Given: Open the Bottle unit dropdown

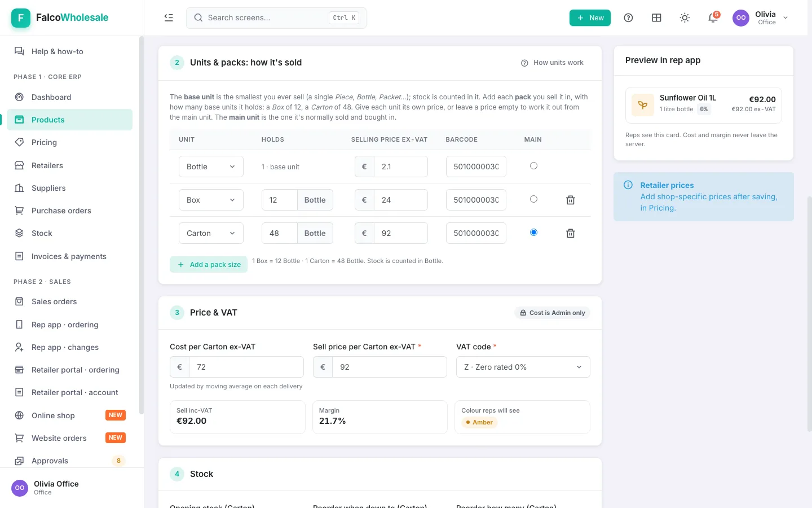Looking at the screenshot, I should 211,167.
